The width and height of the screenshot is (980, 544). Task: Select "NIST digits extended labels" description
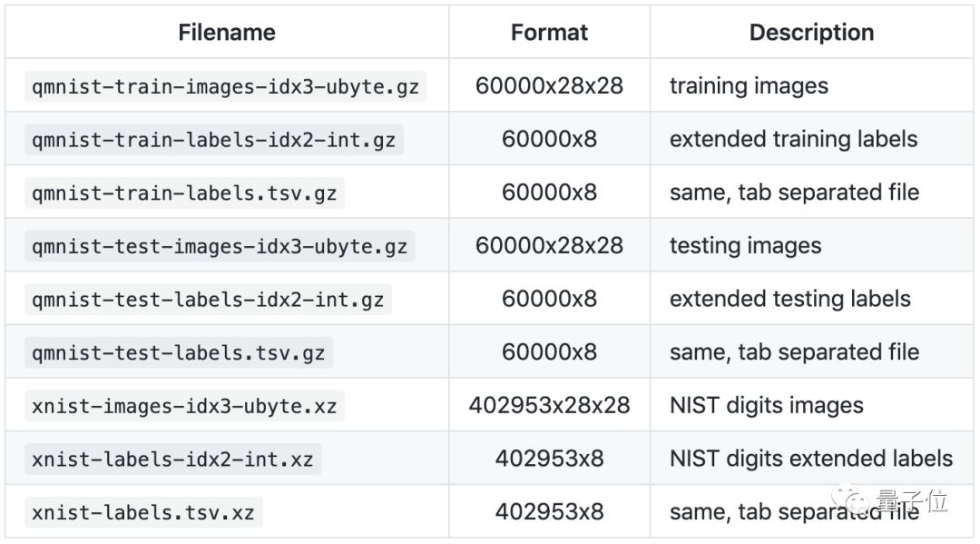click(x=811, y=459)
